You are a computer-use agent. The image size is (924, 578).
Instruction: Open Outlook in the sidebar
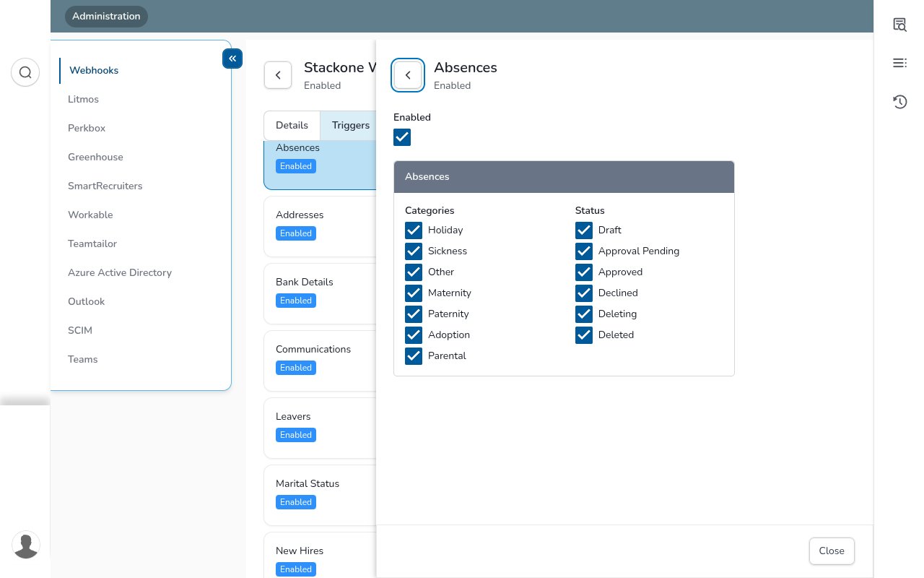[86, 301]
